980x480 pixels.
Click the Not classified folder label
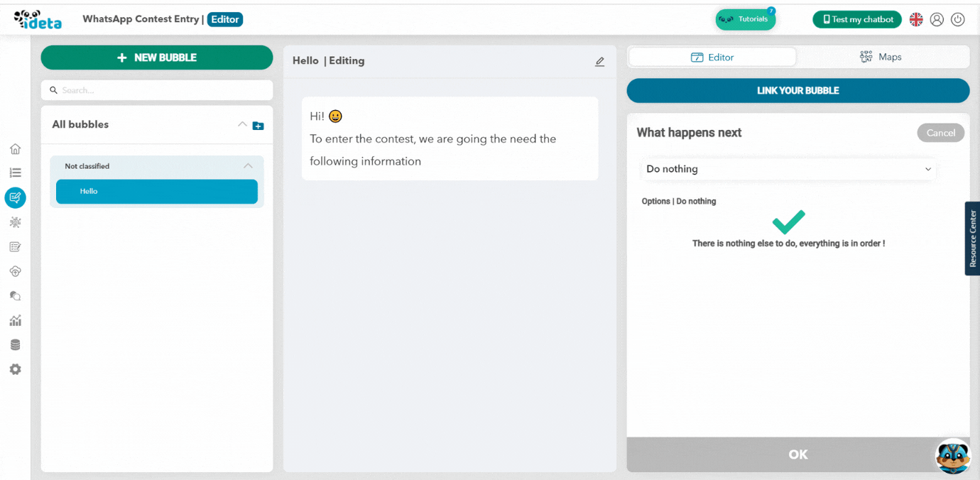[x=87, y=166]
